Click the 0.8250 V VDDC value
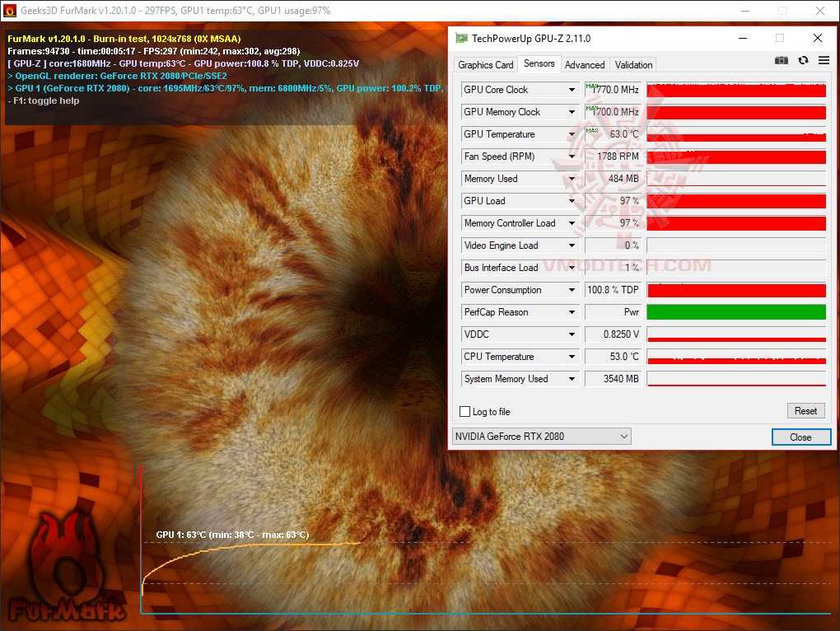Viewport: 840px width, 631px height. click(613, 334)
